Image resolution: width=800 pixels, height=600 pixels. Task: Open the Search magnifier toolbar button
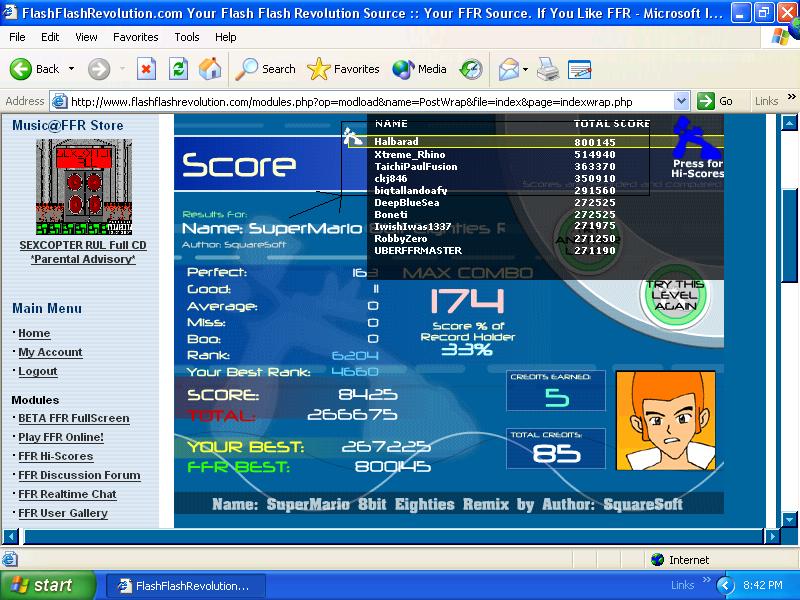(x=265, y=69)
